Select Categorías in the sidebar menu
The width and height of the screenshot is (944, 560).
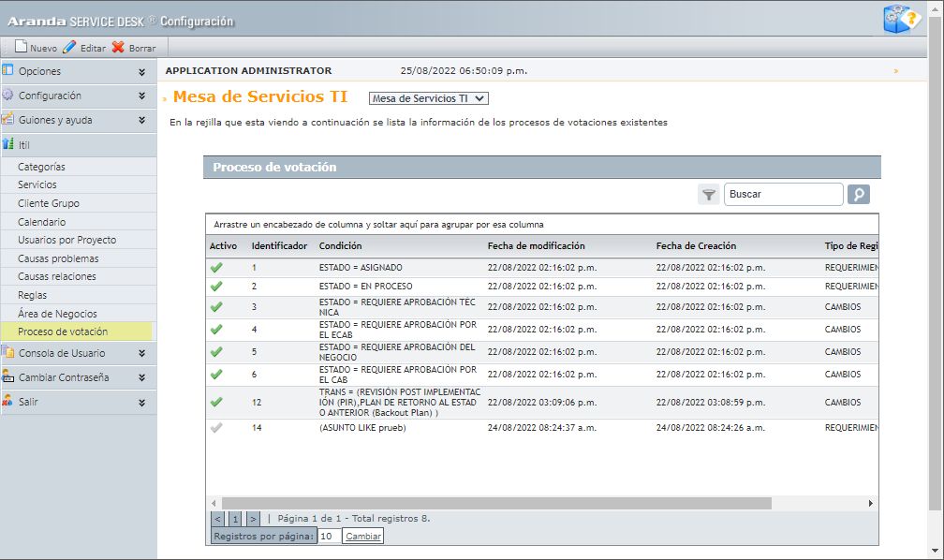41,167
